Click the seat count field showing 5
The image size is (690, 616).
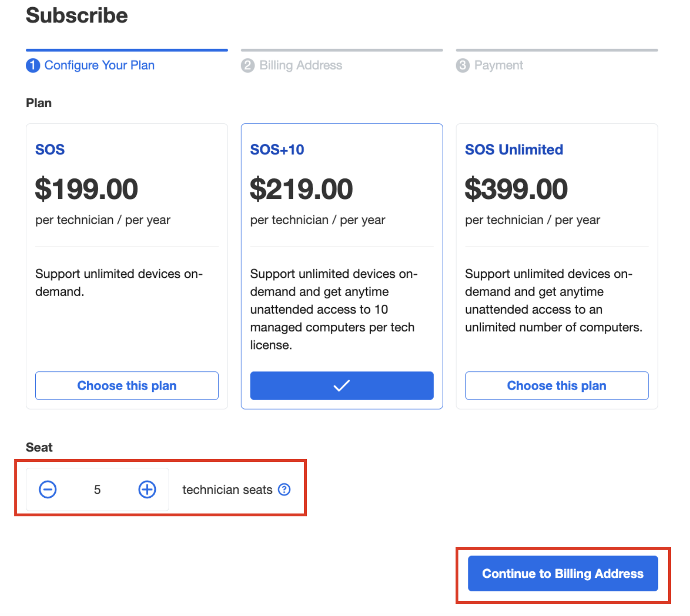pyautogui.click(x=97, y=490)
